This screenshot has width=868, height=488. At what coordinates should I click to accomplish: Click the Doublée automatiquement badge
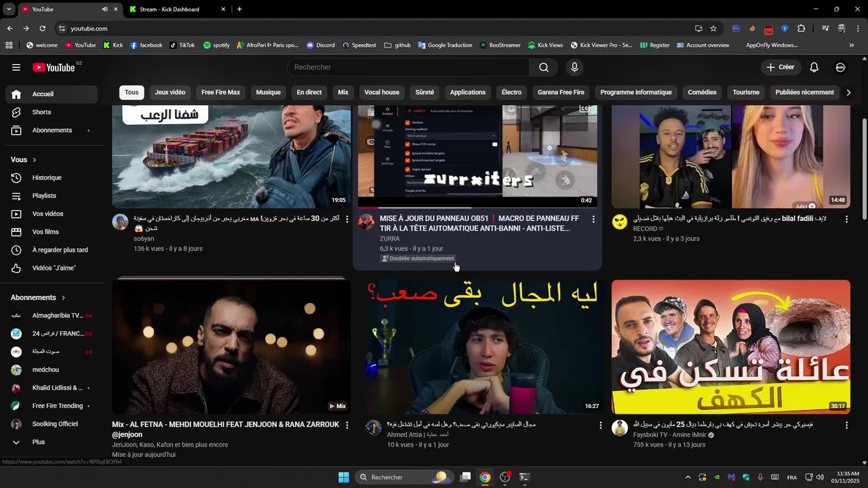[x=418, y=258]
